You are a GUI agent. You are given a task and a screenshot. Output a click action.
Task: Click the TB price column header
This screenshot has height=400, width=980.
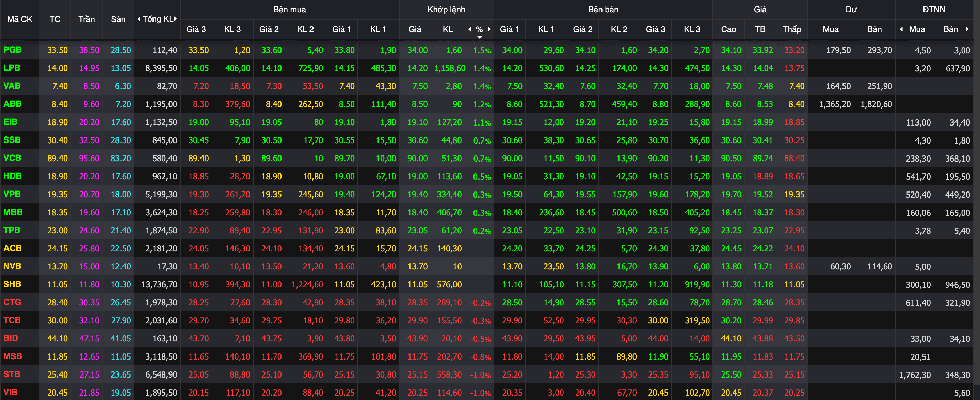pos(760,29)
